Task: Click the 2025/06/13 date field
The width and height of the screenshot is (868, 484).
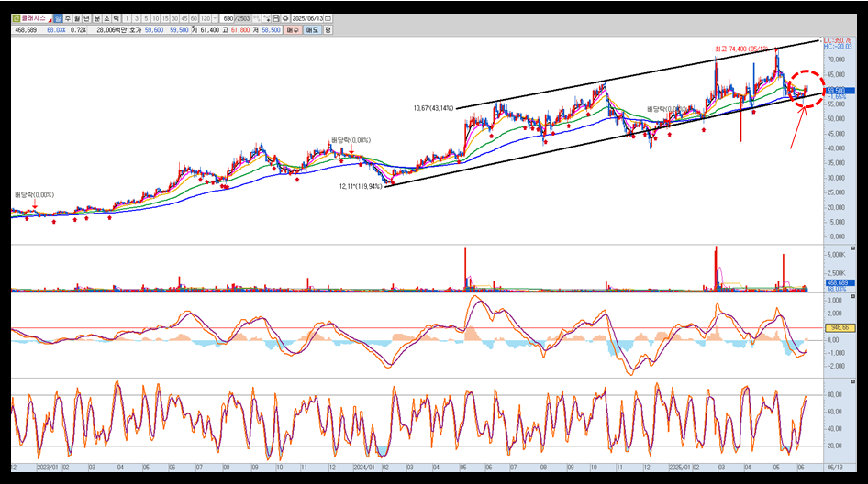Action: [x=307, y=19]
